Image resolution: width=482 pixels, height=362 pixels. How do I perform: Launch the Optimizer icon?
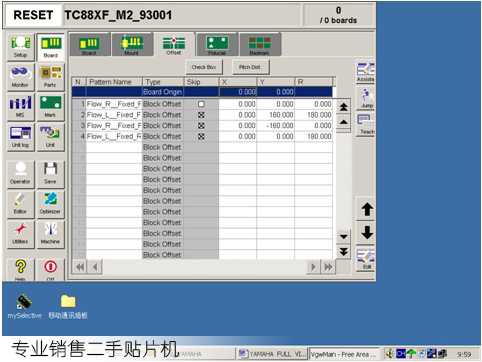(50, 203)
